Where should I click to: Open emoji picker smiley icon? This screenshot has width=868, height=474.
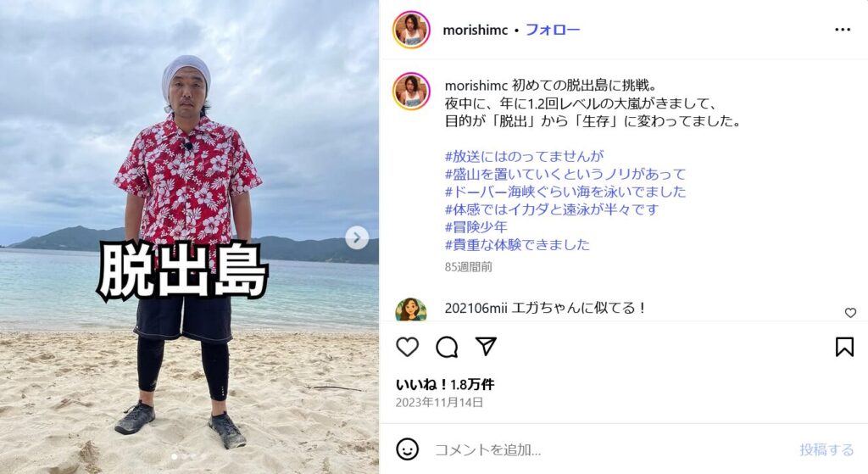pos(408,449)
